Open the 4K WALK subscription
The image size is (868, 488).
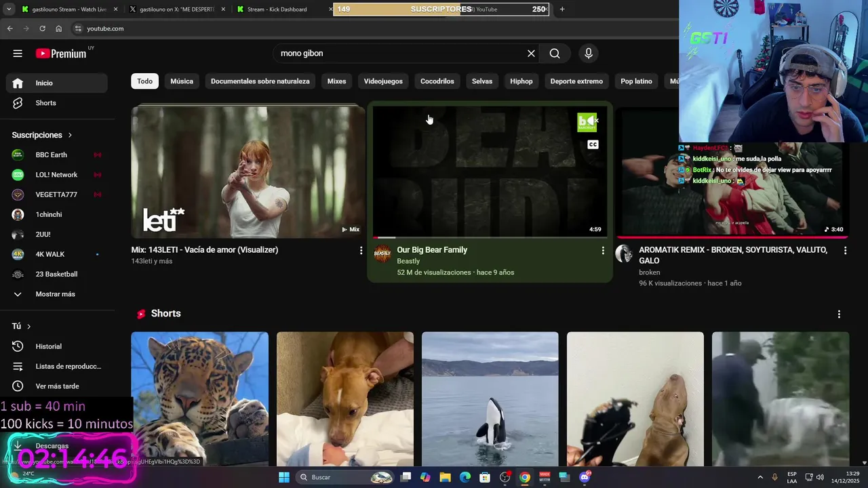57,254
